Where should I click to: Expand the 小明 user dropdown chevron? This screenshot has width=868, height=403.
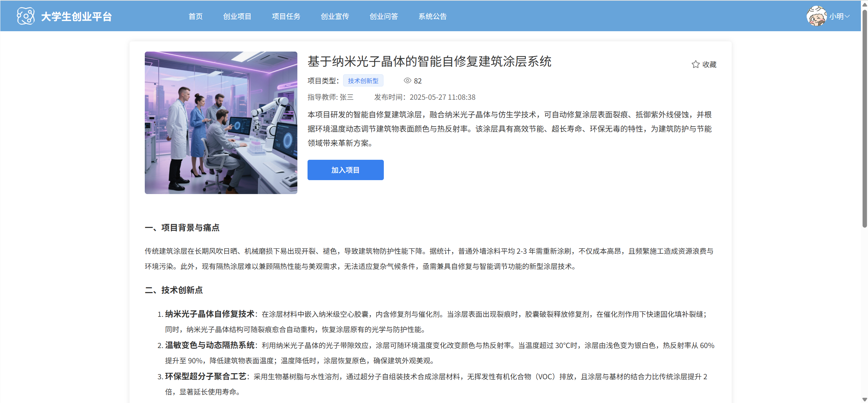click(847, 16)
